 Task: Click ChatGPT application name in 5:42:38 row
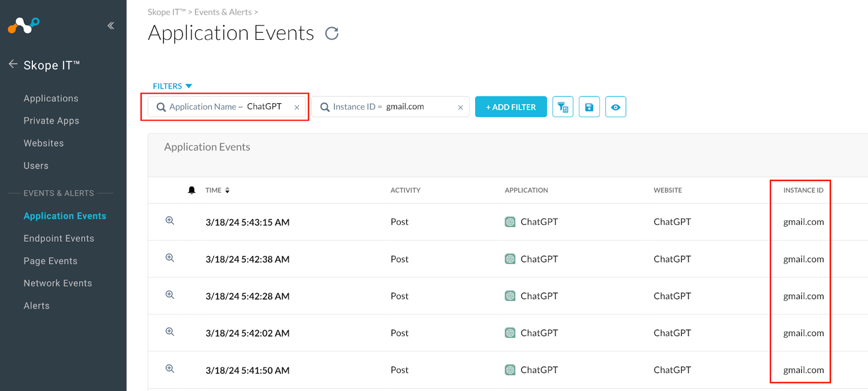pos(539,259)
